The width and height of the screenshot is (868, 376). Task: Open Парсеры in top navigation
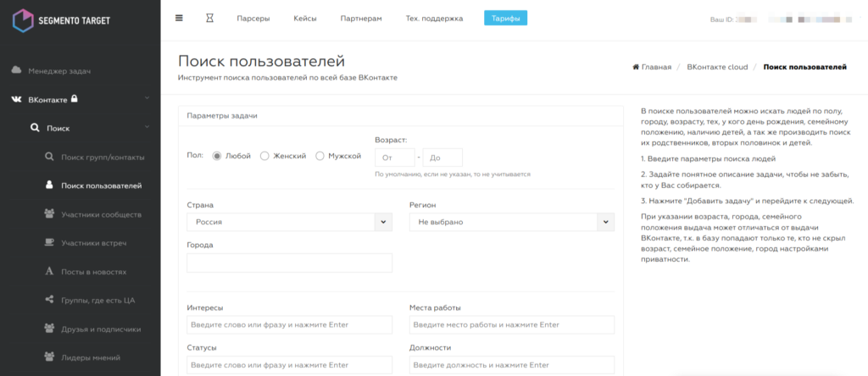(x=253, y=19)
